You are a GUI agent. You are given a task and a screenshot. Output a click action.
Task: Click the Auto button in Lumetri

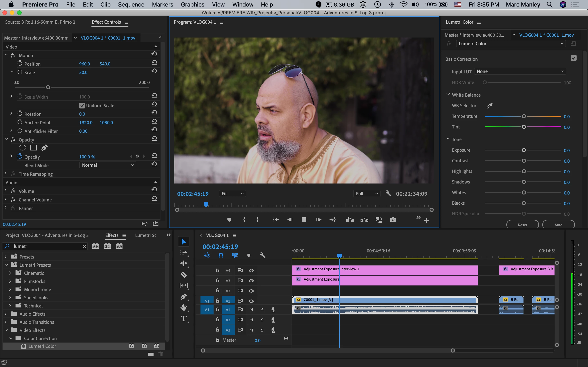pos(558,225)
